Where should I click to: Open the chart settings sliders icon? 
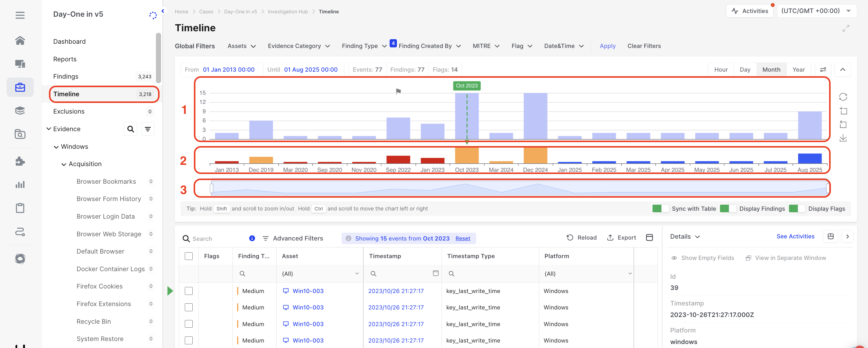click(823, 70)
